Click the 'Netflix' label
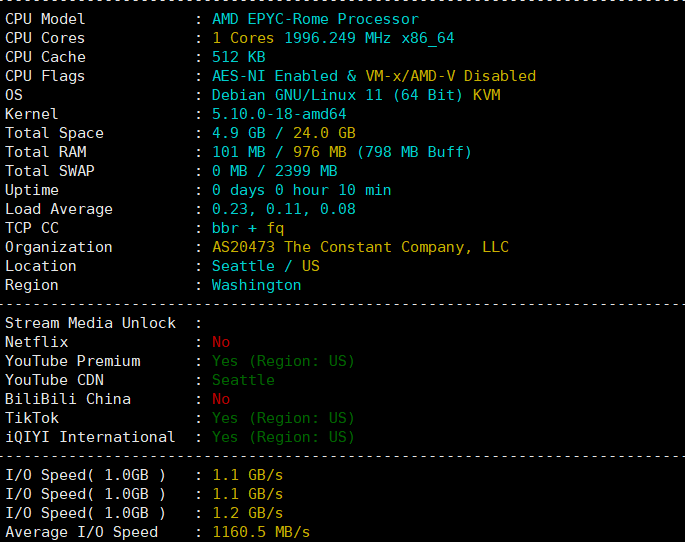Image resolution: width=685 pixels, height=542 pixels. pos(36,342)
